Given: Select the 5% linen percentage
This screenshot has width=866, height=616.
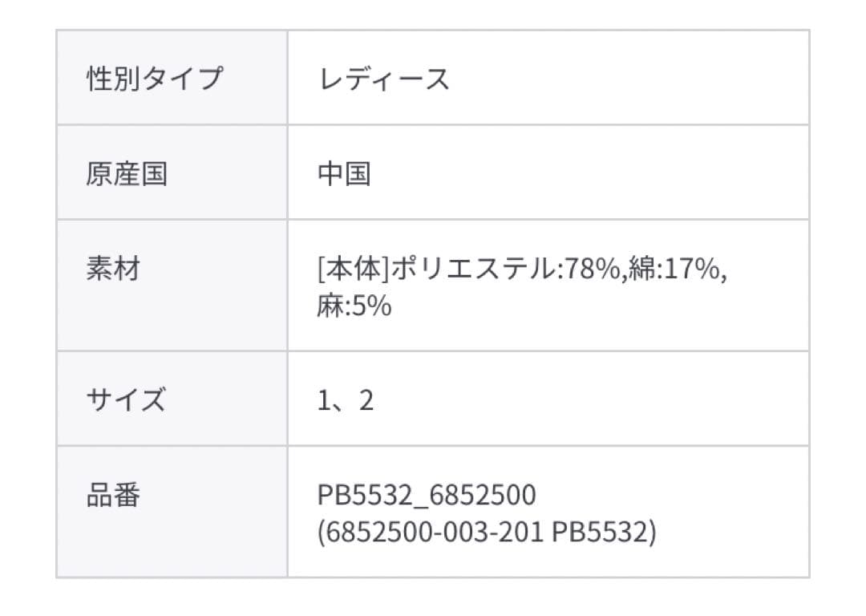Looking at the screenshot, I should [372, 306].
